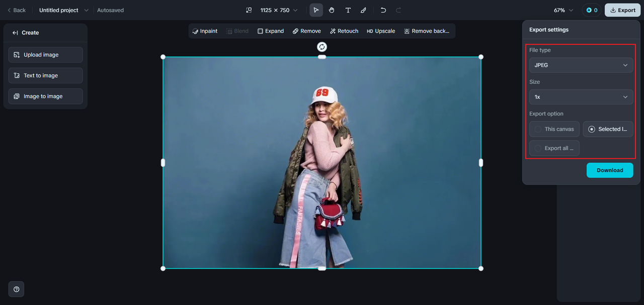Open the 1125 × 750 canvas size dropdown

[279, 10]
